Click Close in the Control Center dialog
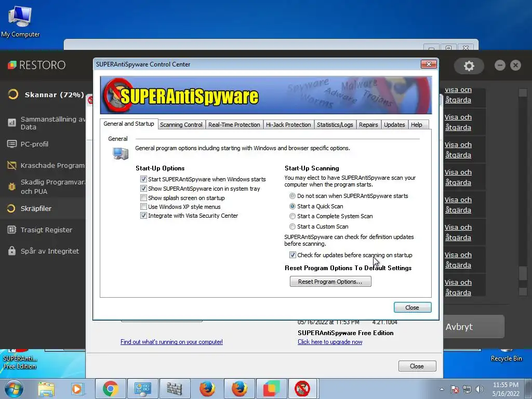 coord(412,308)
